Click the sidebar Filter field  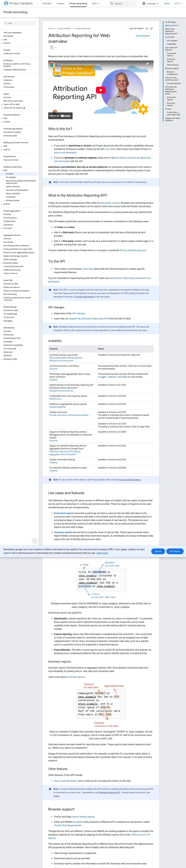(19, 23)
